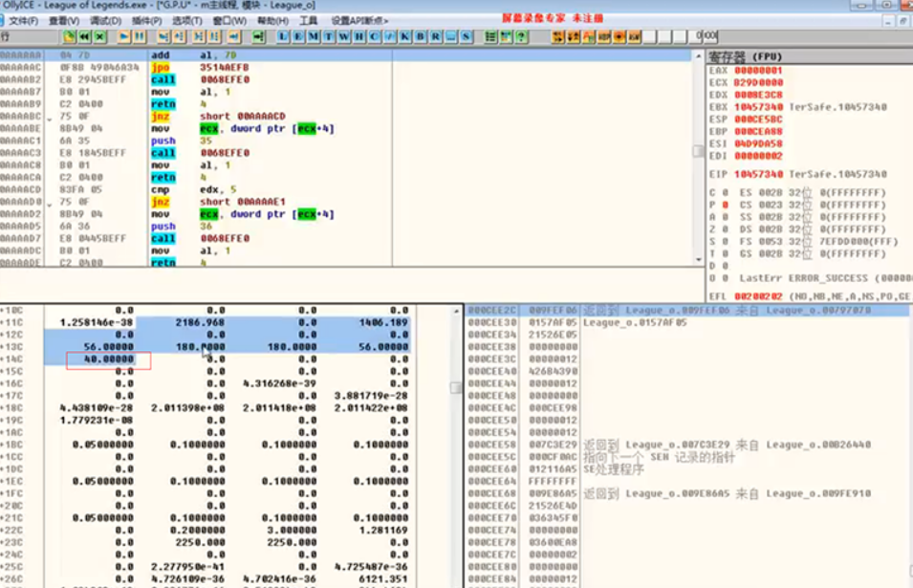Toggle the Z flag value
Screen dimensions: 913x588
[x=724, y=229]
